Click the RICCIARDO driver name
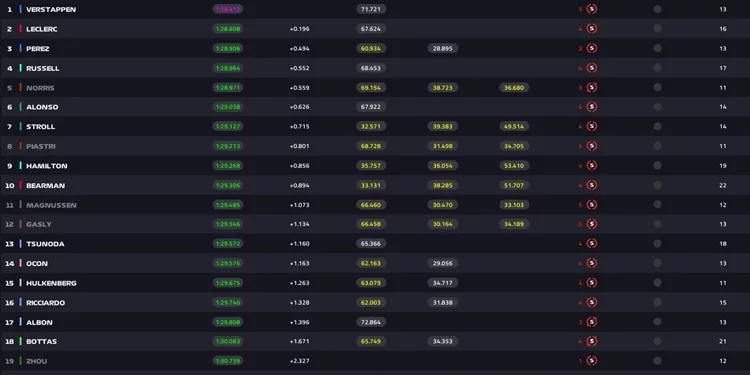 pos(46,303)
